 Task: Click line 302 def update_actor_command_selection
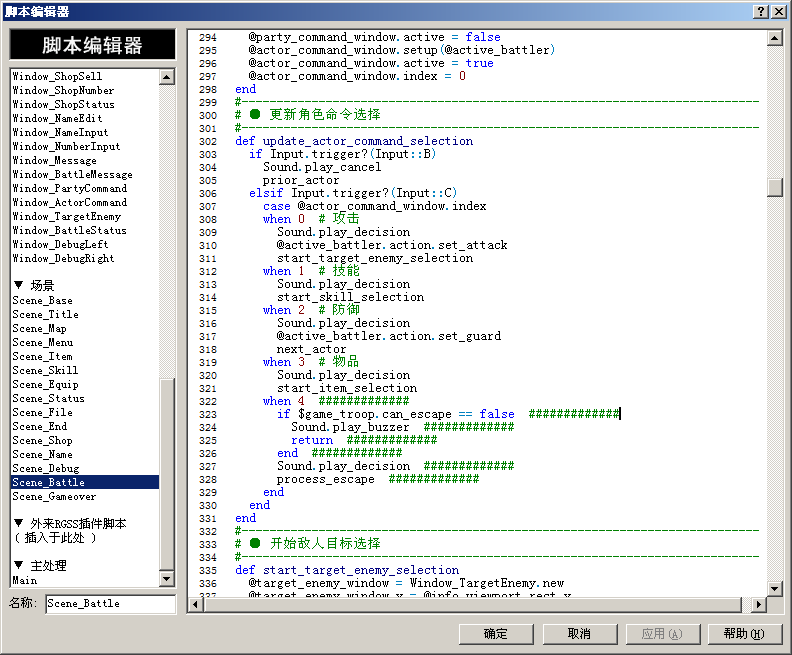[x=354, y=141]
